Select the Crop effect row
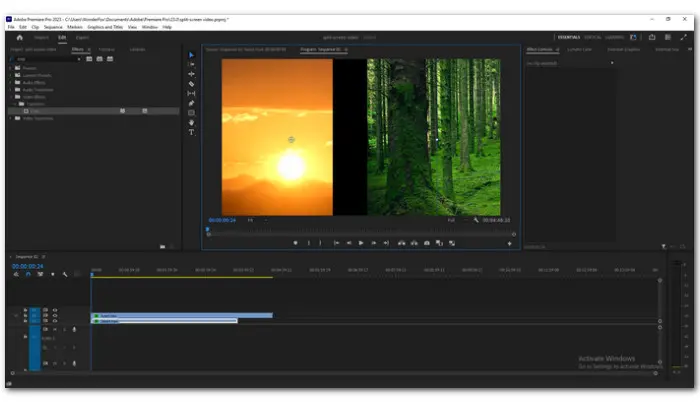 [x=94, y=111]
